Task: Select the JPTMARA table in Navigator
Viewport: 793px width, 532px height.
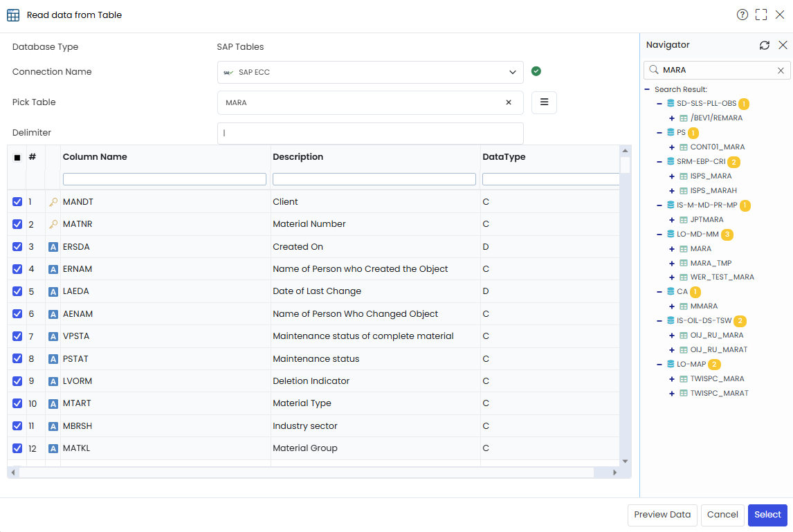Action: pyautogui.click(x=707, y=219)
